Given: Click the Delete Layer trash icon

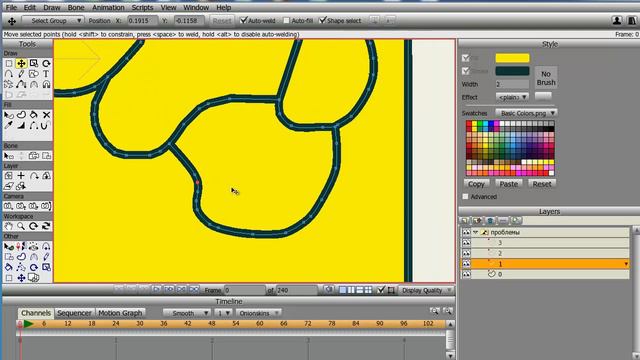Looking at the screenshot, I should (491, 221).
